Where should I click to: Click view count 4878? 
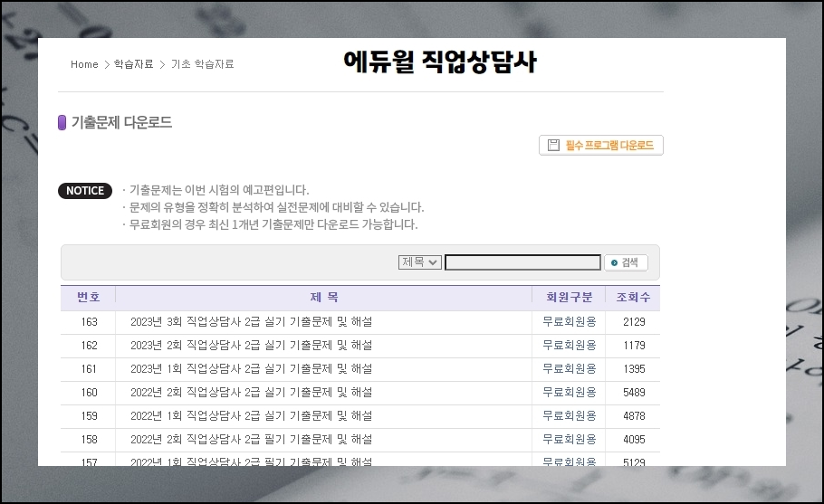[x=634, y=416]
